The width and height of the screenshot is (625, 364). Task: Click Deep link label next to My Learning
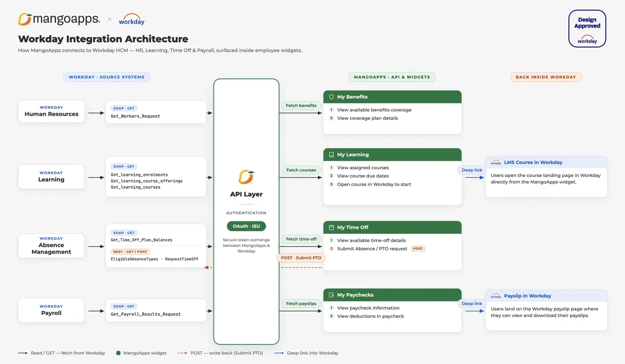(472, 170)
